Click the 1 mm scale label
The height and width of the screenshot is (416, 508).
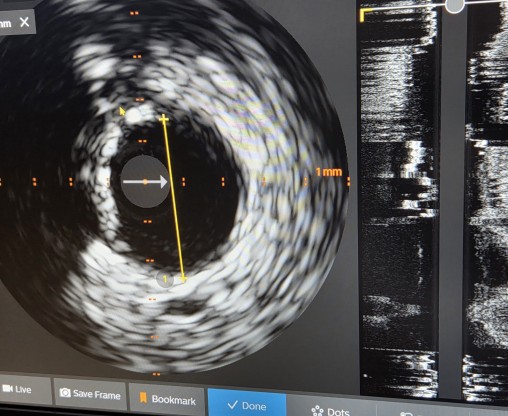pos(329,172)
